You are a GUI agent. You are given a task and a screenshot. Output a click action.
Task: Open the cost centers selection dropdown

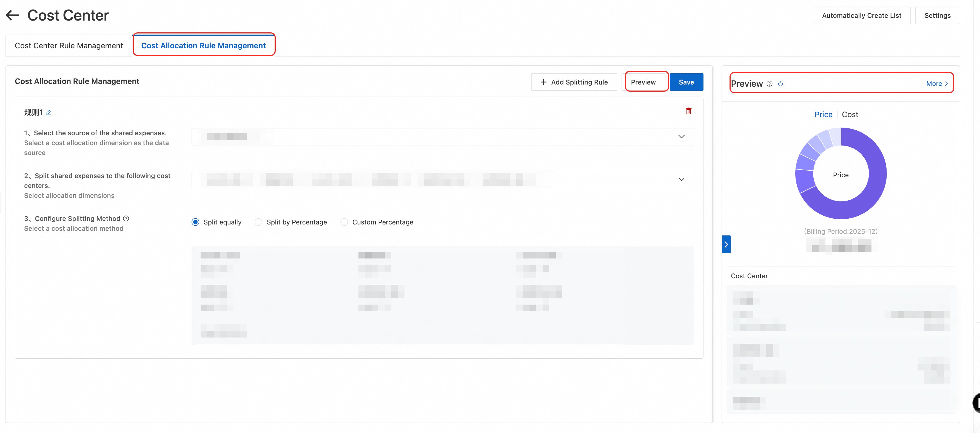pyautogui.click(x=681, y=179)
